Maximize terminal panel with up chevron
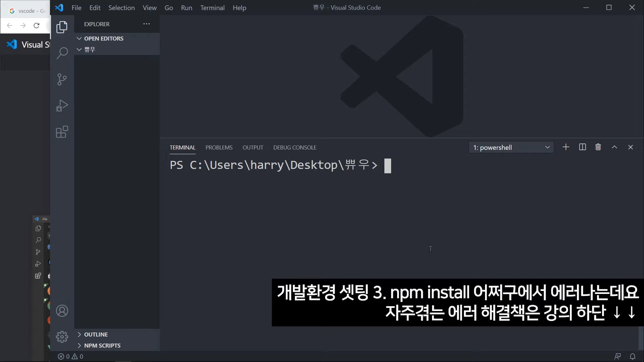The height and width of the screenshot is (362, 644). click(x=614, y=147)
